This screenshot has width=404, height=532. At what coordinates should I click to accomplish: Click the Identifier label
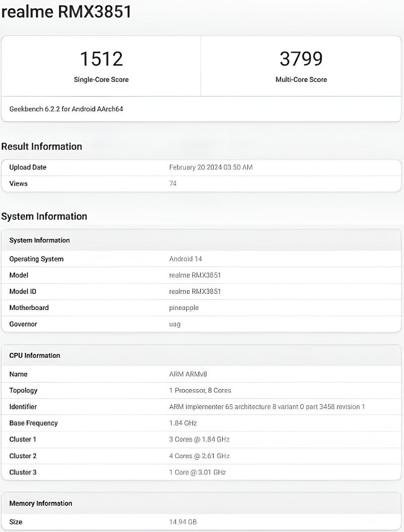[x=23, y=407]
